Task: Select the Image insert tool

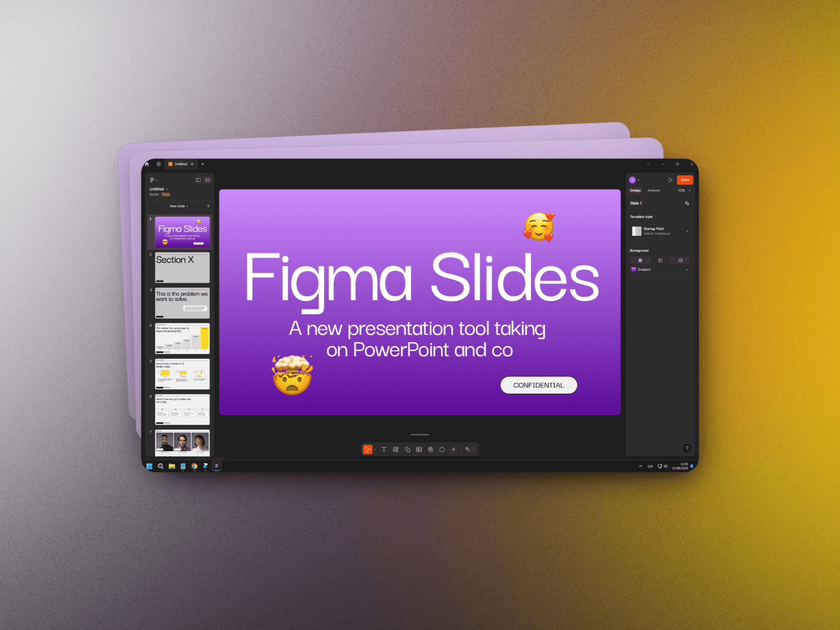Action: pos(397,449)
